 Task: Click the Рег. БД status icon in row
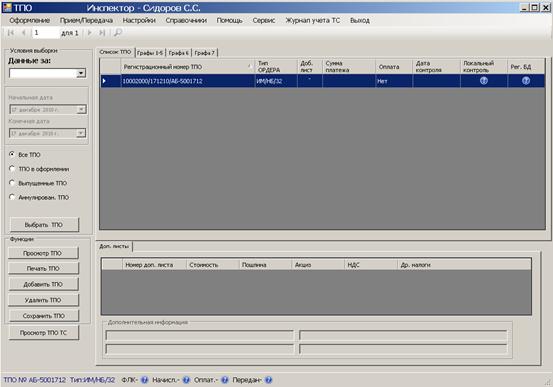[x=525, y=81]
